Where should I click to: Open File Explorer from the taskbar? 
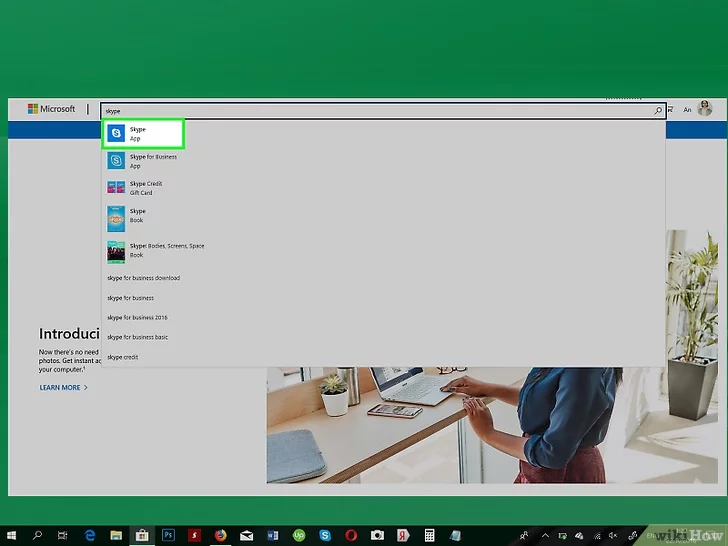pyautogui.click(x=116, y=535)
